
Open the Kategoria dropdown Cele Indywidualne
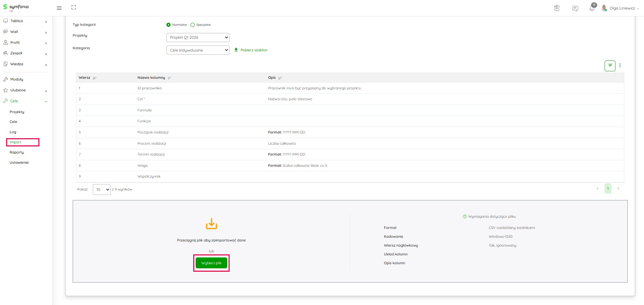click(198, 50)
